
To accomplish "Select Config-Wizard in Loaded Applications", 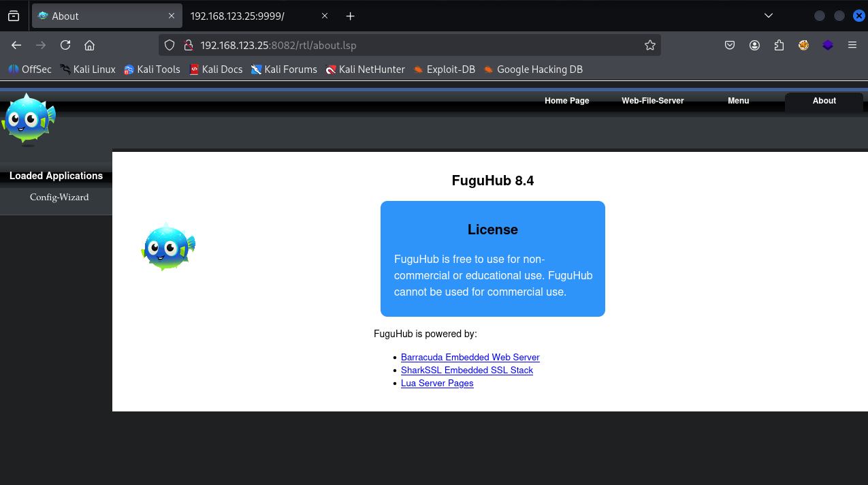I will (x=59, y=198).
